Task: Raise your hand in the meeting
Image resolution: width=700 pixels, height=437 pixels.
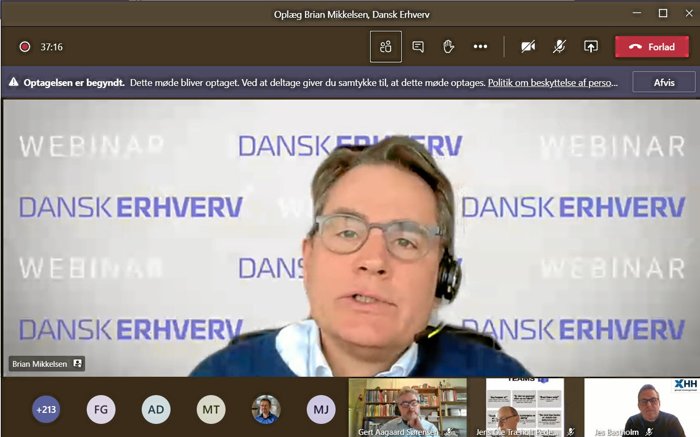Action: point(449,47)
